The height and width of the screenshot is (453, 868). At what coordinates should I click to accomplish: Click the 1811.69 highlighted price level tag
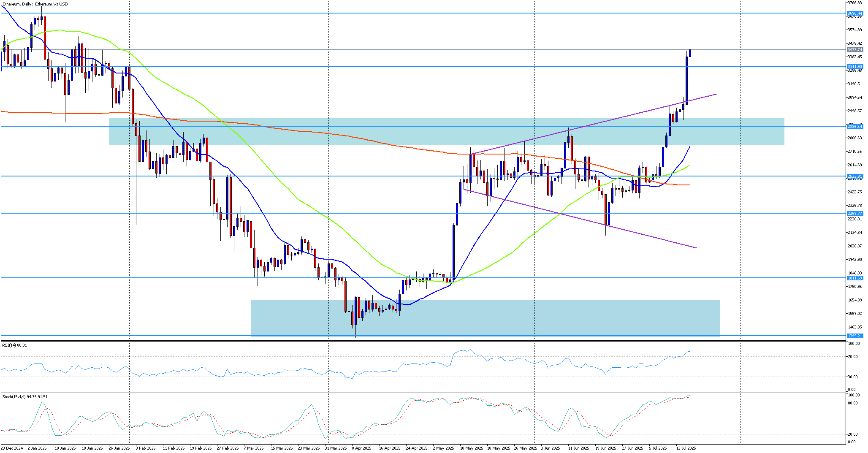(855, 278)
